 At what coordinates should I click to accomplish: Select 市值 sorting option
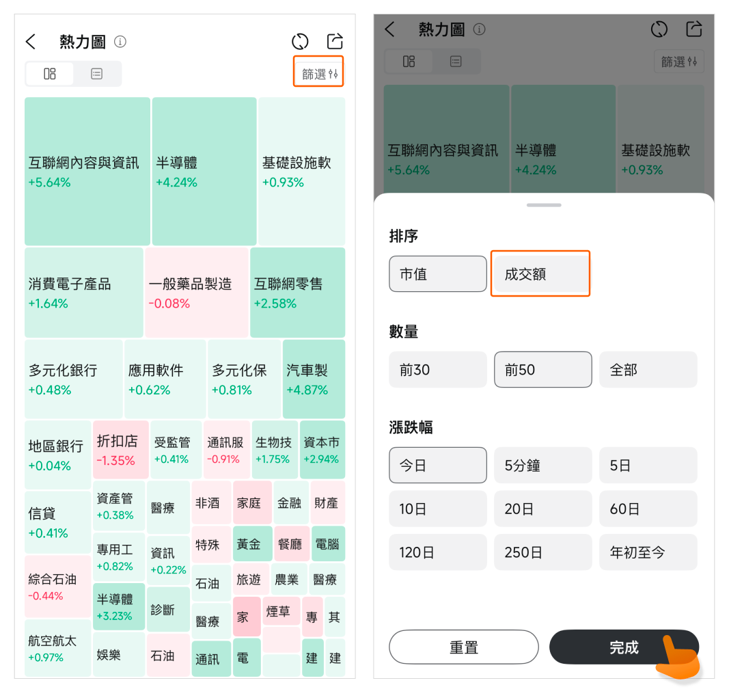[x=438, y=274]
